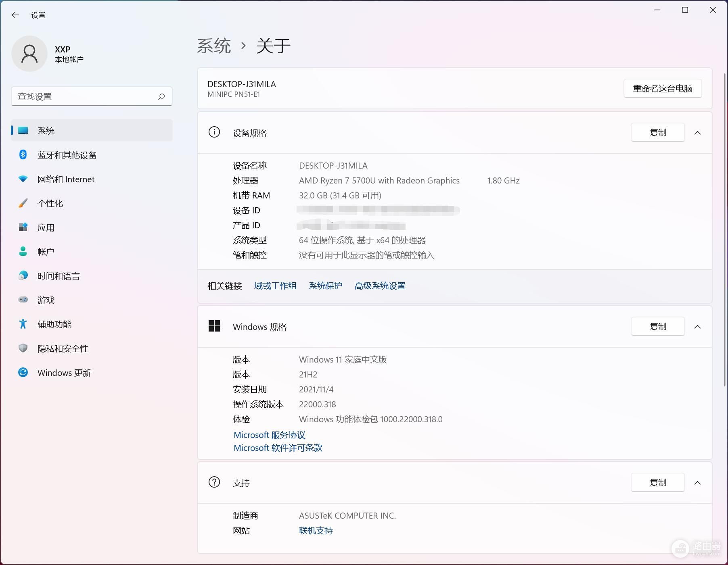
Task: Click the 查找设置 search field
Action: coord(92,96)
